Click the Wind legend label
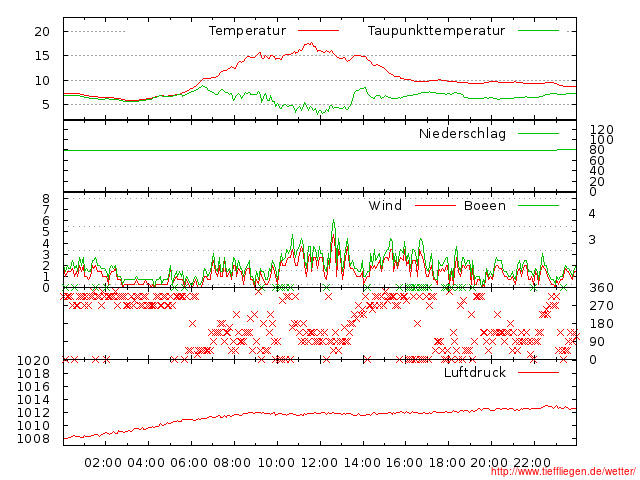 click(385, 205)
